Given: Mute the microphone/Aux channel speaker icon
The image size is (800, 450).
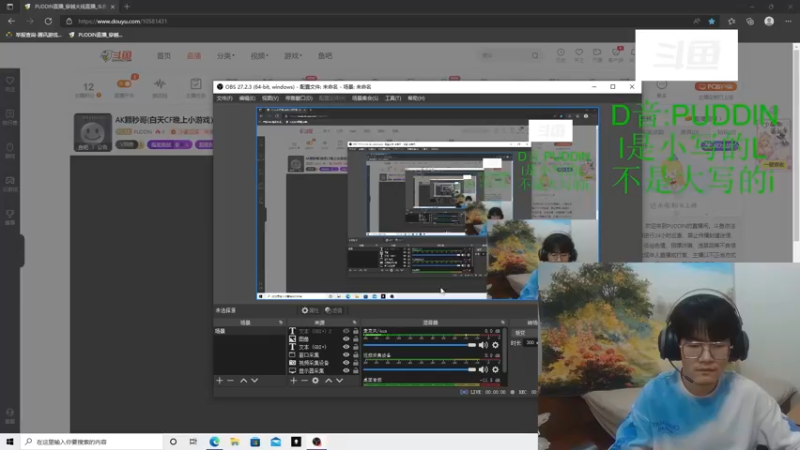Looking at the screenshot, I should [x=483, y=345].
